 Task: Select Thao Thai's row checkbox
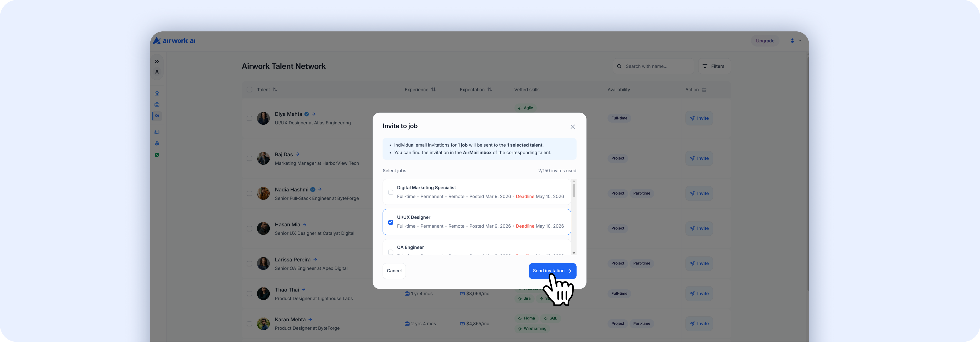[249, 294]
